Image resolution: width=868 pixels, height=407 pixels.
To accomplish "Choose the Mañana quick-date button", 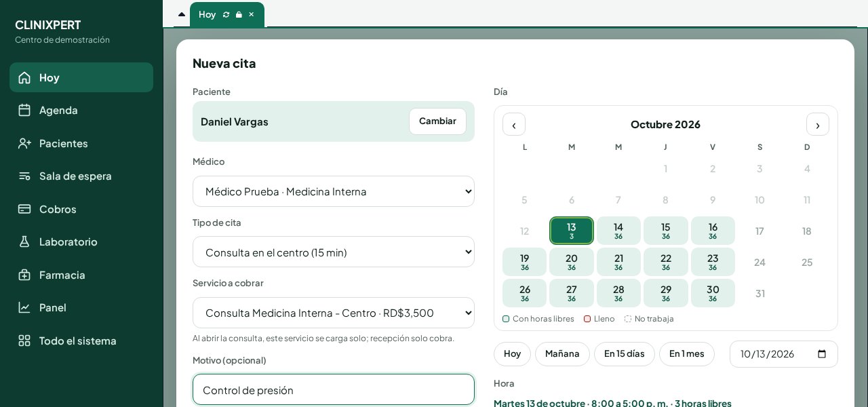I will tap(562, 354).
